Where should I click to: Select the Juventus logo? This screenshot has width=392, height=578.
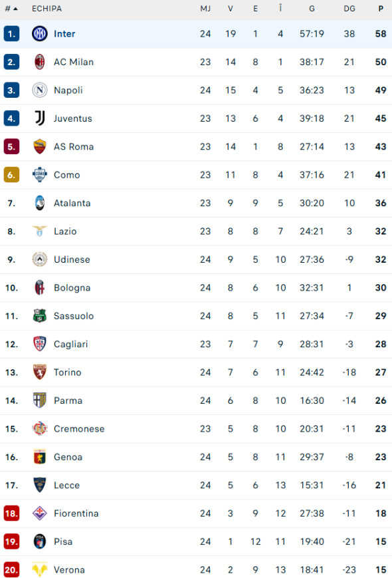(x=39, y=118)
